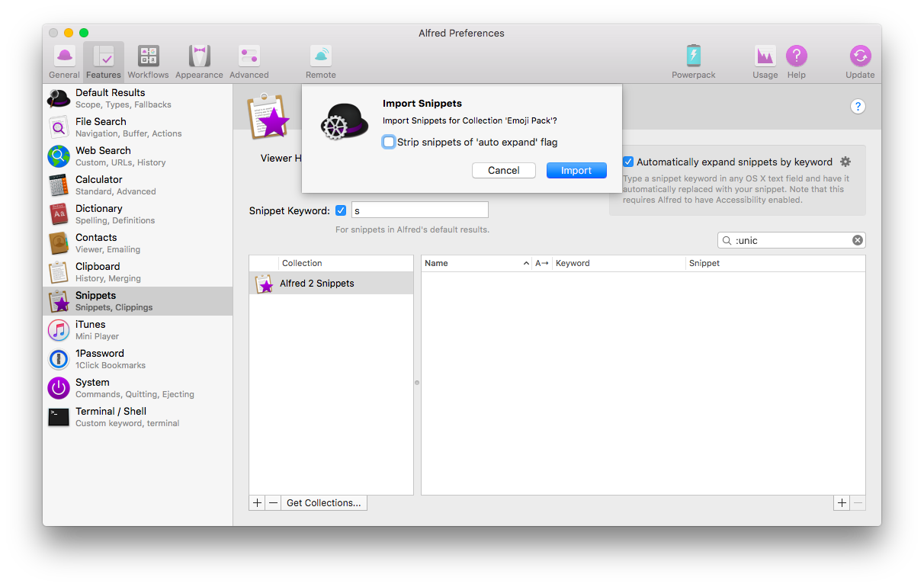Screen dimensions: 924x587
Task: Click the Keyword column header
Action: pos(619,263)
